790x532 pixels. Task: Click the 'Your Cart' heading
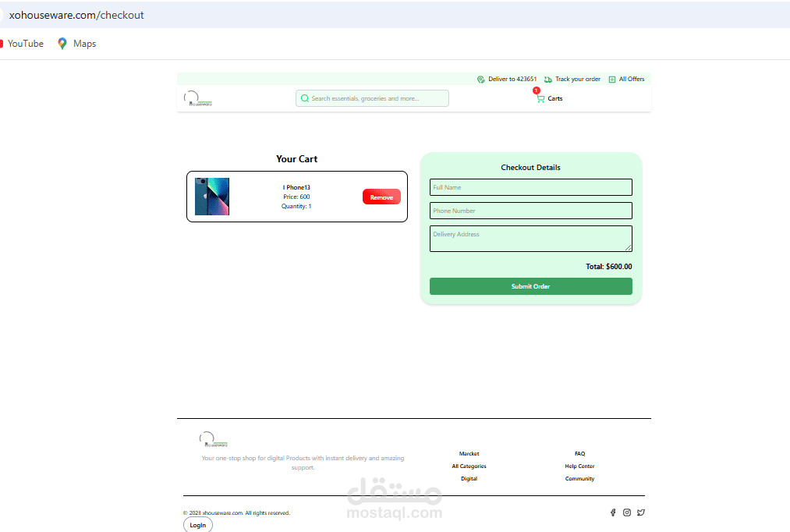click(x=297, y=159)
